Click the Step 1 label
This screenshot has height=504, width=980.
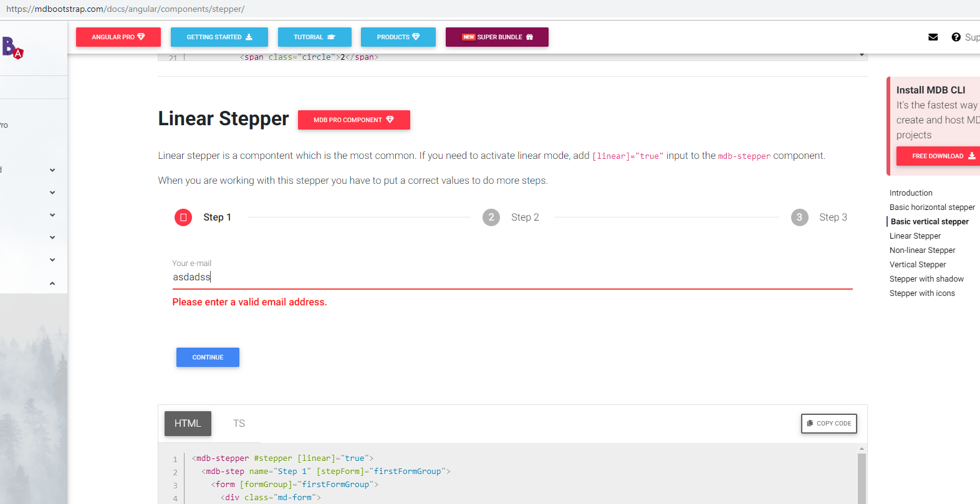217,217
